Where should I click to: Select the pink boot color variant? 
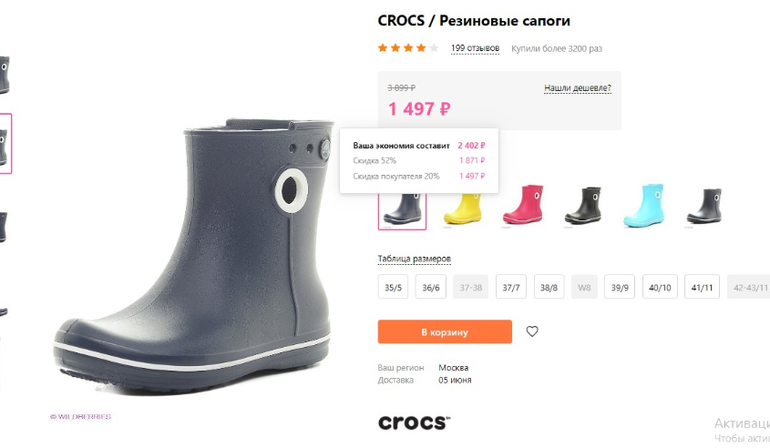point(523,205)
